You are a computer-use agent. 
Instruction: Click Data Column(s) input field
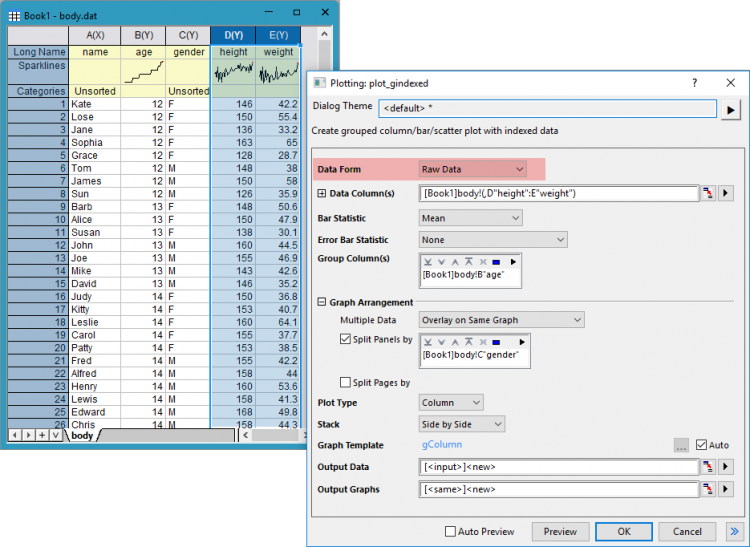click(559, 193)
